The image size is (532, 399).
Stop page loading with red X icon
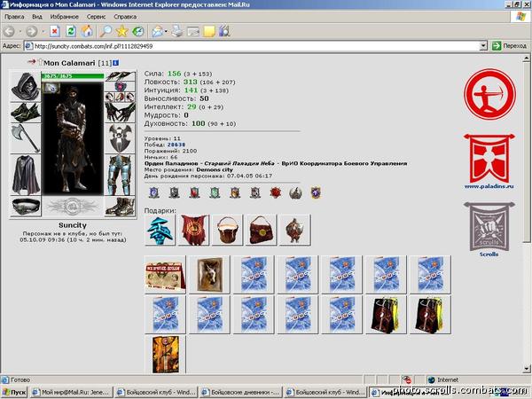(55, 32)
